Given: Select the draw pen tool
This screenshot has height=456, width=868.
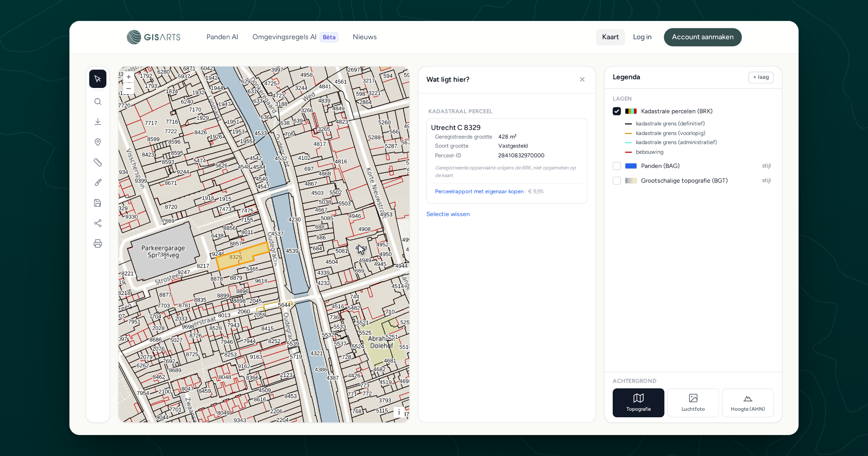Looking at the screenshot, I should (98, 182).
